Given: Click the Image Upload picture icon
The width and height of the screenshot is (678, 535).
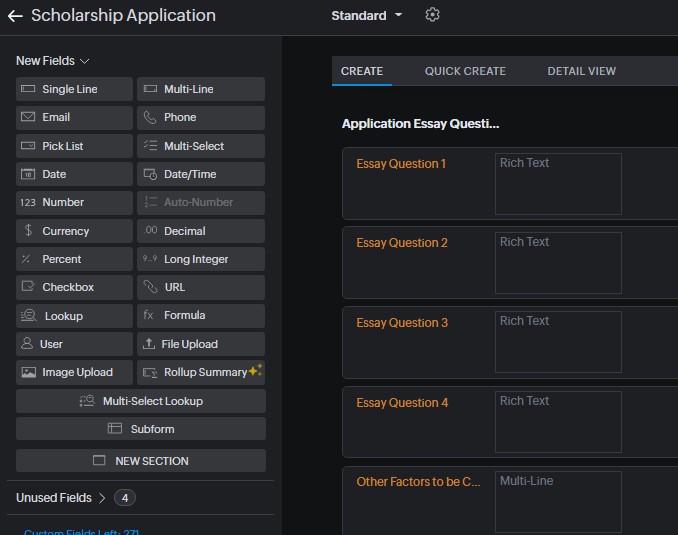Looking at the screenshot, I should (x=29, y=372).
